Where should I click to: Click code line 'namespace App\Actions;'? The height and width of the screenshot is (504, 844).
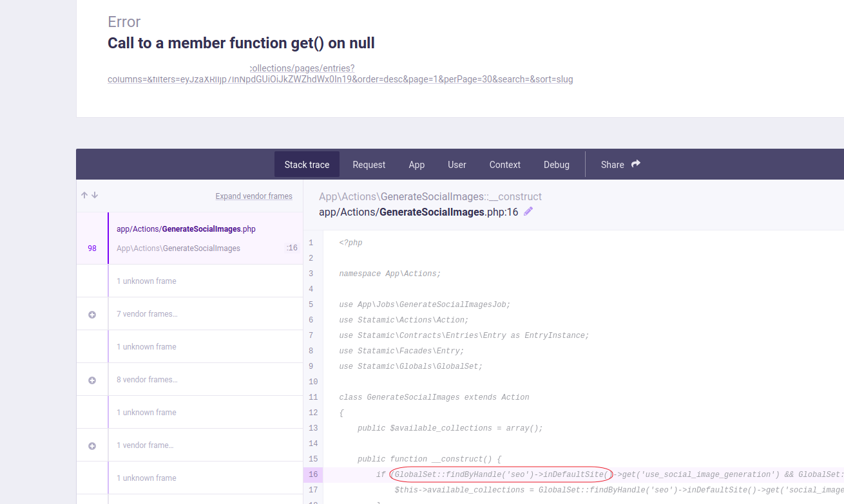(390, 274)
